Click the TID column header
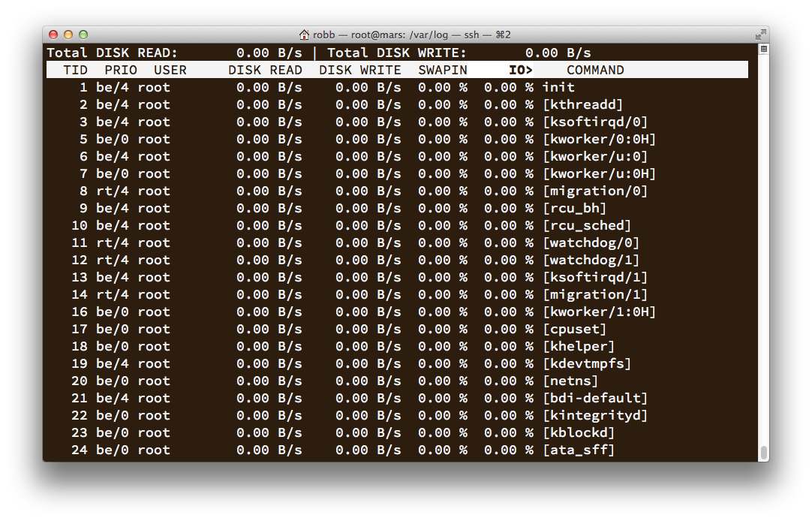812x521 pixels. pos(75,70)
